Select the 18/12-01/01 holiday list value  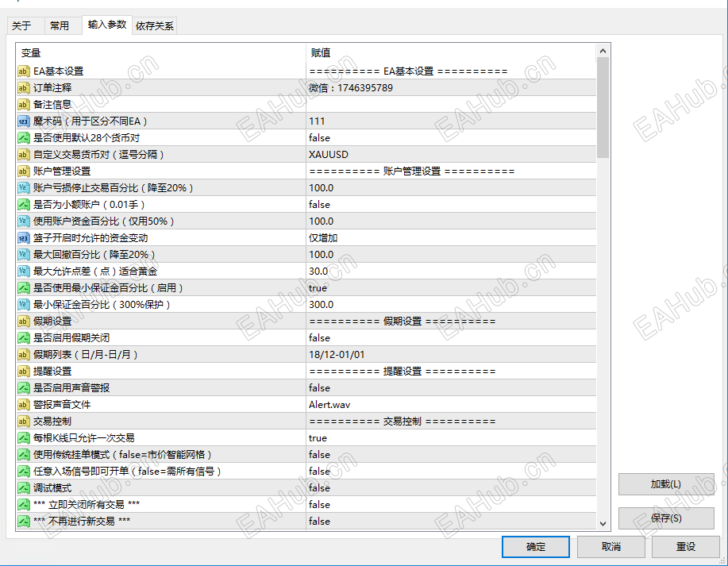[x=337, y=355]
